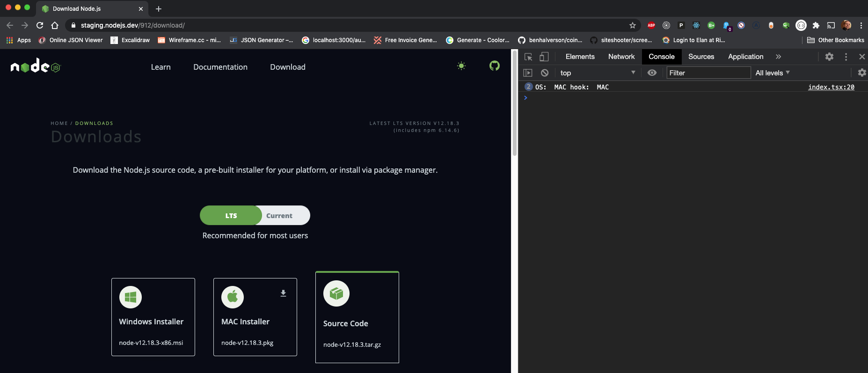Viewport: 868px width, 373px height.
Task: Open DevTools settings gear icon
Action: click(x=829, y=57)
